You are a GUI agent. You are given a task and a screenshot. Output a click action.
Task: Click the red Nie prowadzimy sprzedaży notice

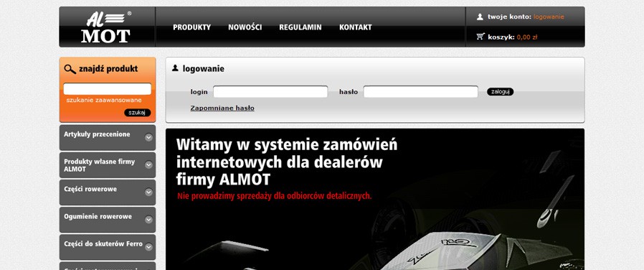pyautogui.click(x=275, y=196)
